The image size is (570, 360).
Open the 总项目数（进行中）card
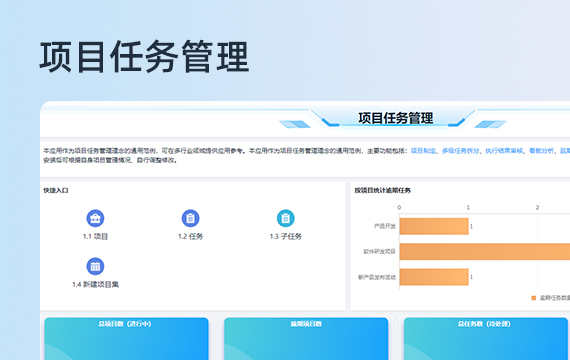point(127,339)
